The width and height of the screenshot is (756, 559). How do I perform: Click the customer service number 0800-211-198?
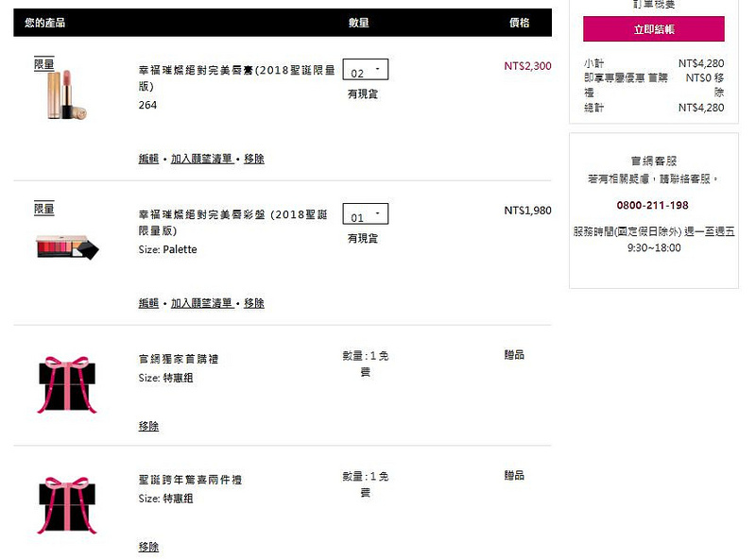652,205
